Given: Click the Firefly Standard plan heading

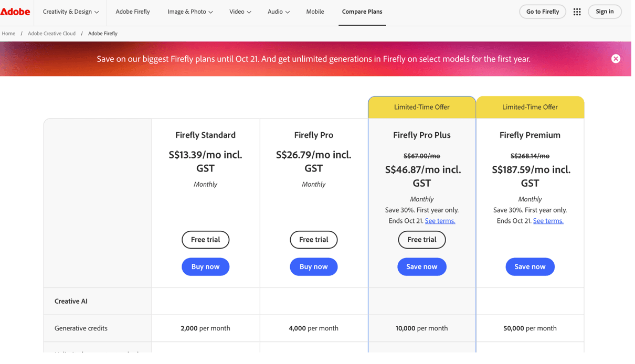Looking at the screenshot, I should (205, 135).
